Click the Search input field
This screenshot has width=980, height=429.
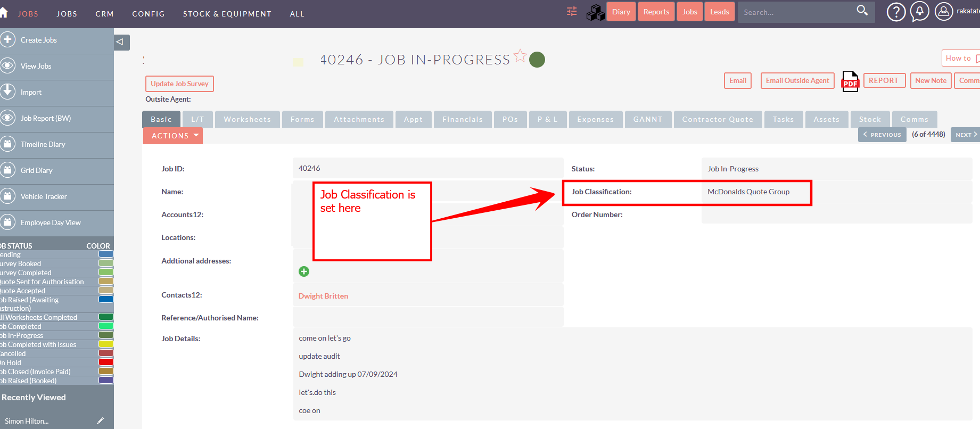tap(795, 12)
